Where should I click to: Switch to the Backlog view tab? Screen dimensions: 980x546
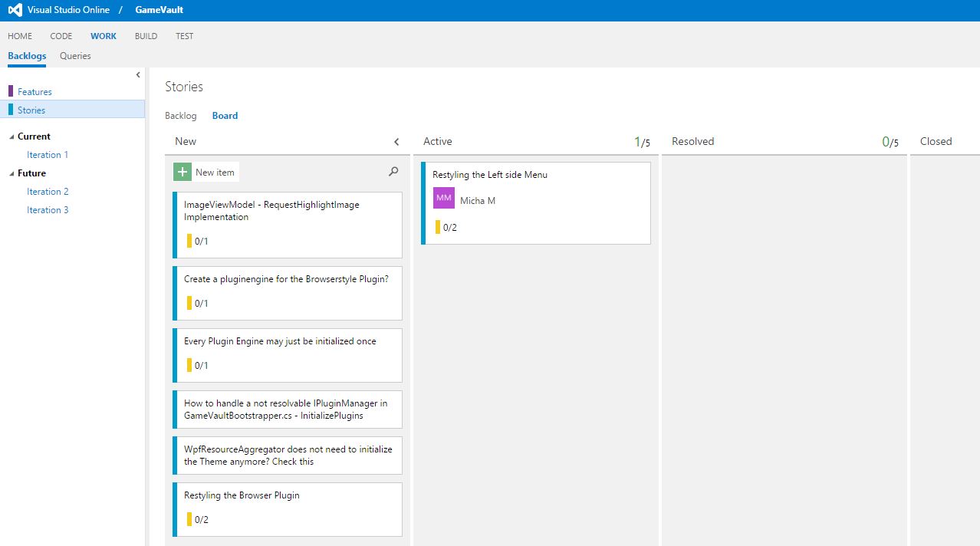(x=181, y=116)
